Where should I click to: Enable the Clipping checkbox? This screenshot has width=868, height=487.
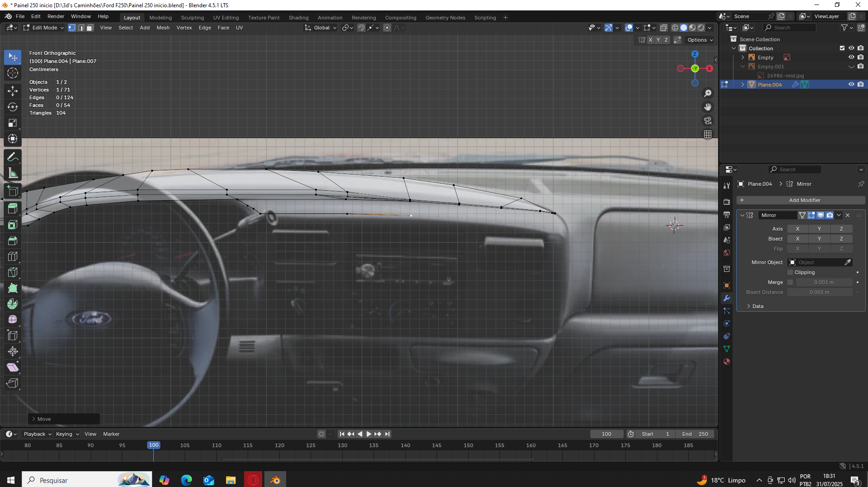pyautogui.click(x=790, y=272)
